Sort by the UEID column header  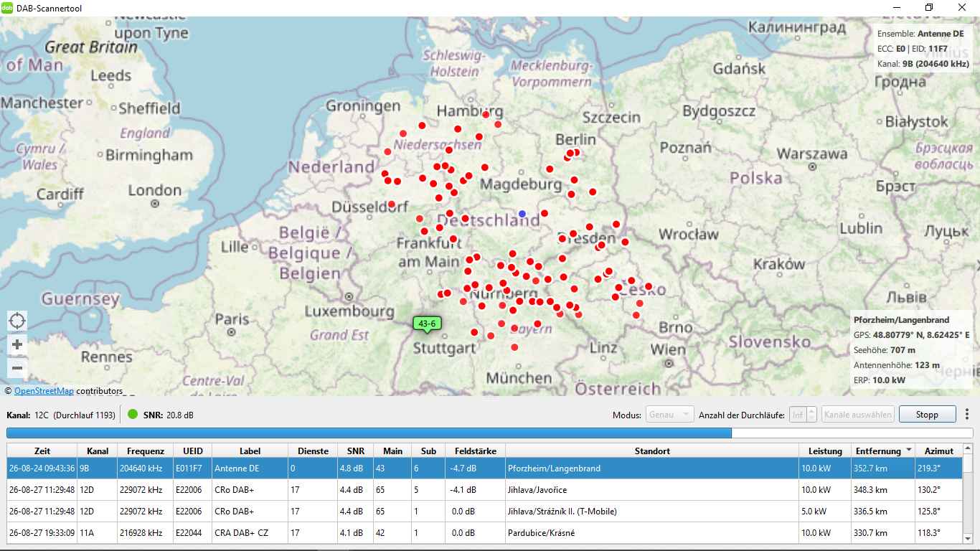click(x=193, y=451)
